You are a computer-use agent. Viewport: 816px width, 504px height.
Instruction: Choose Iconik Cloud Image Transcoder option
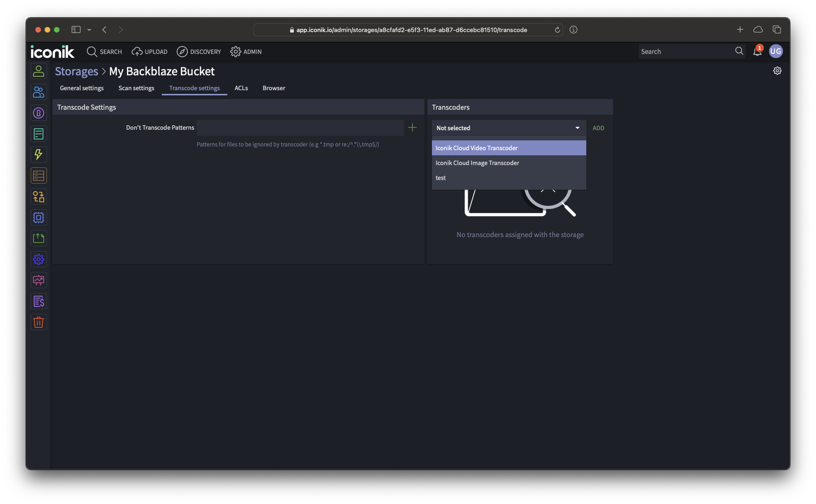point(509,163)
